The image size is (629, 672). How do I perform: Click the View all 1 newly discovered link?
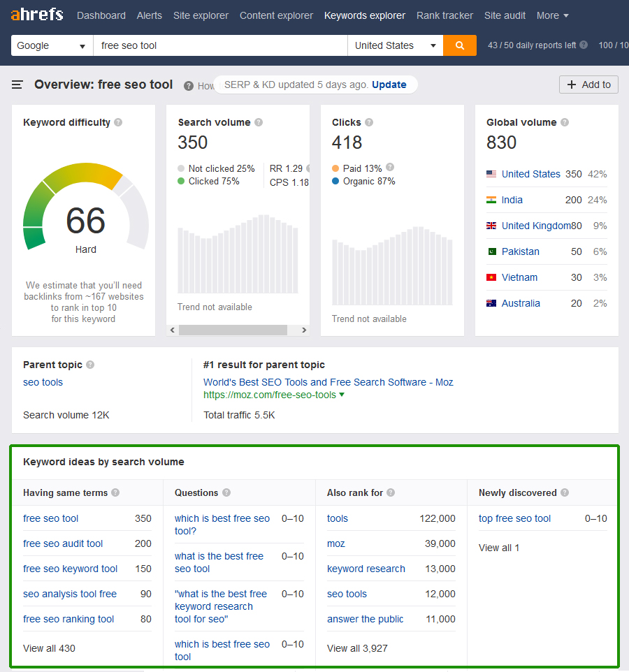coord(499,548)
